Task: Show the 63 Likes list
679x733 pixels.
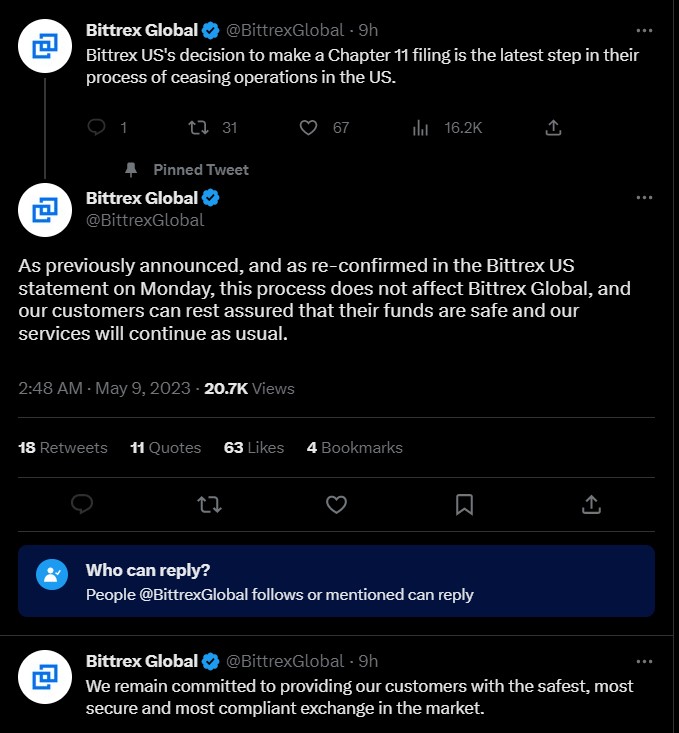Action: [254, 447]
